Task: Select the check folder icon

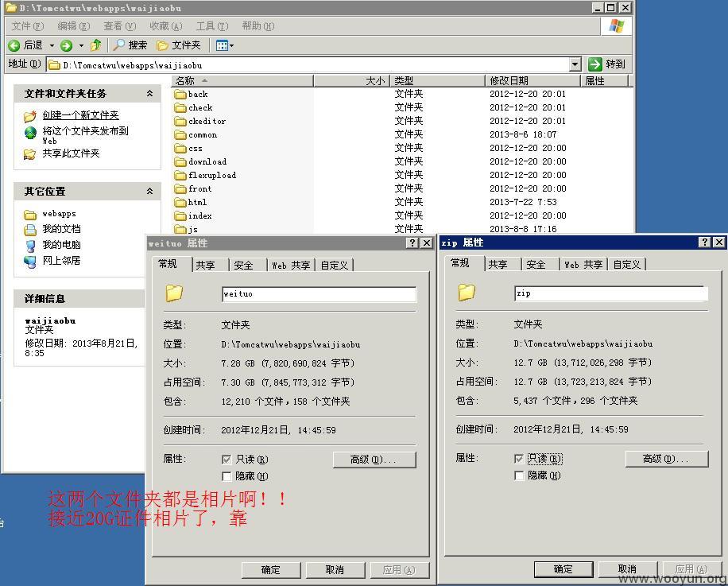Action: 180,107
